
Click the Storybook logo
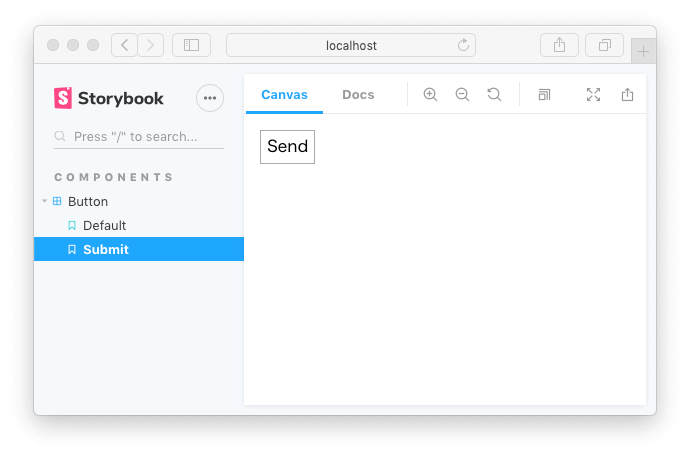tap(108, 98)
